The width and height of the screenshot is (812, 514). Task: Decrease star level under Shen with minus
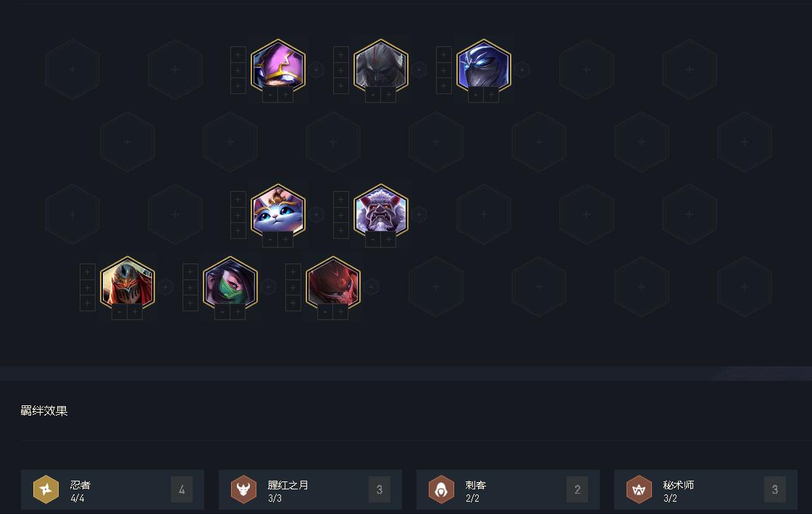[x=476, y=95]
